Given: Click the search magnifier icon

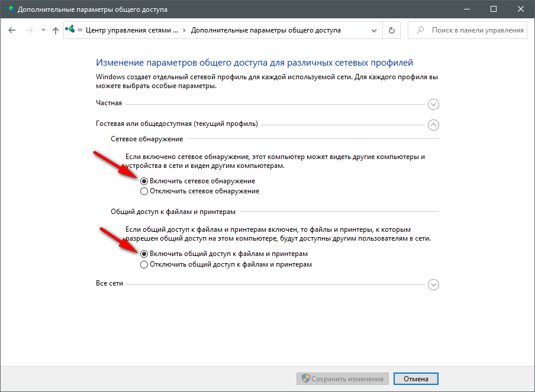Looking at the screenshot, I should tap(420, 30).
